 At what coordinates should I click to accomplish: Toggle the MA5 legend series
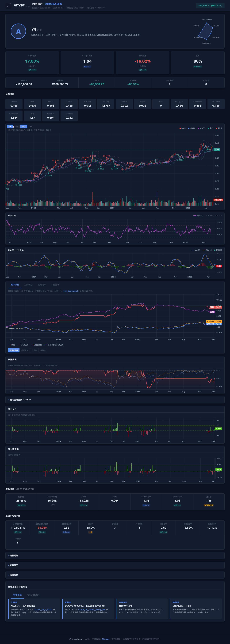tap(182, 128)
